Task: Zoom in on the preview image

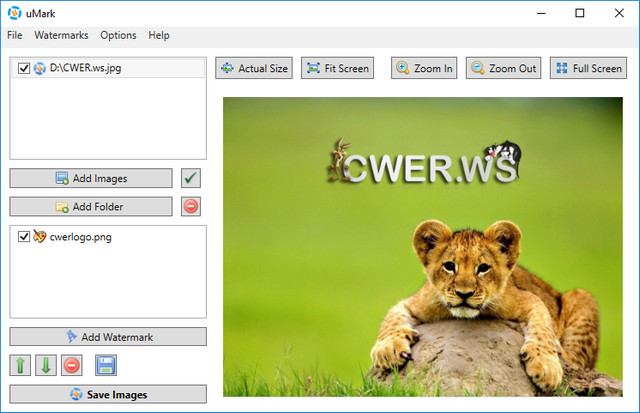Action: point(424,69)
